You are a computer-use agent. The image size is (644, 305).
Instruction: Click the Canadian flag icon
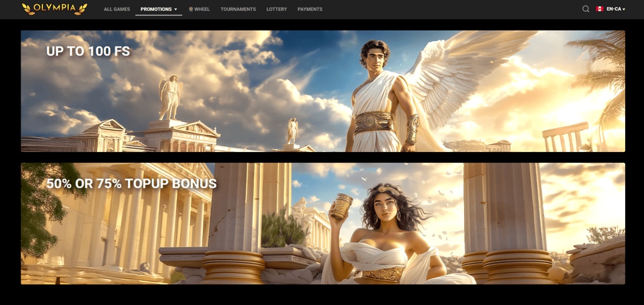[599, 9]
